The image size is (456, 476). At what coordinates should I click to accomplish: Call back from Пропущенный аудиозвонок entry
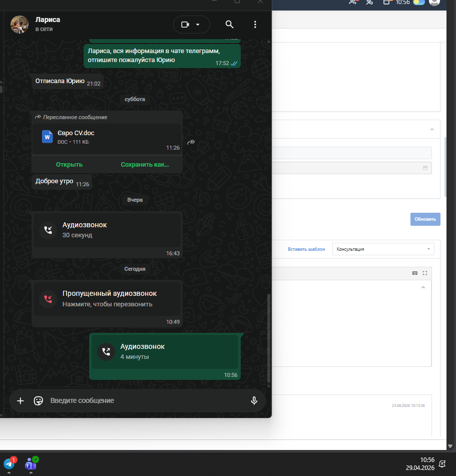(107, 299)
